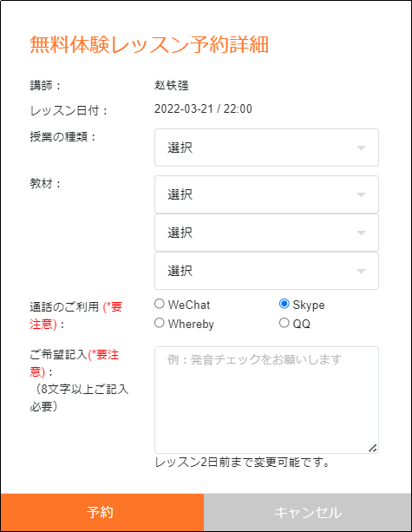Screen dimensions: 412x532
Task: Click the red (*要注意) note beside 通話のご利用
Action: [x=76, y=316]
